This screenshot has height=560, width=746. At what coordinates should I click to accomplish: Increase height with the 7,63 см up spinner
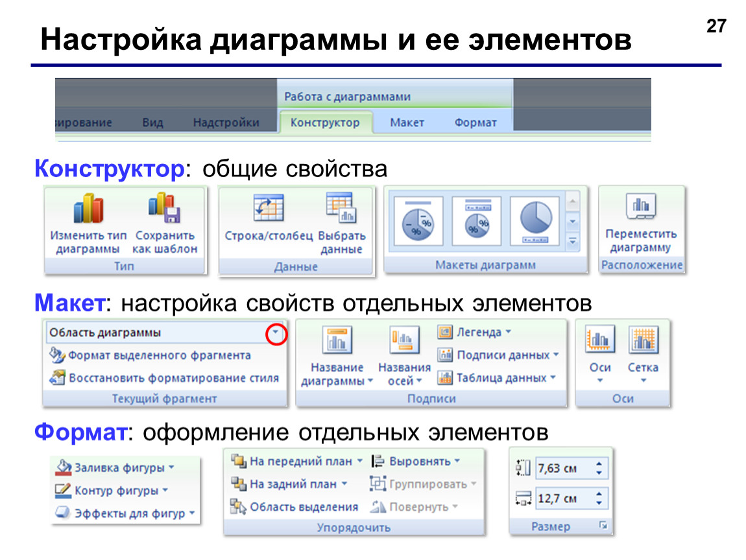point(599,464)
